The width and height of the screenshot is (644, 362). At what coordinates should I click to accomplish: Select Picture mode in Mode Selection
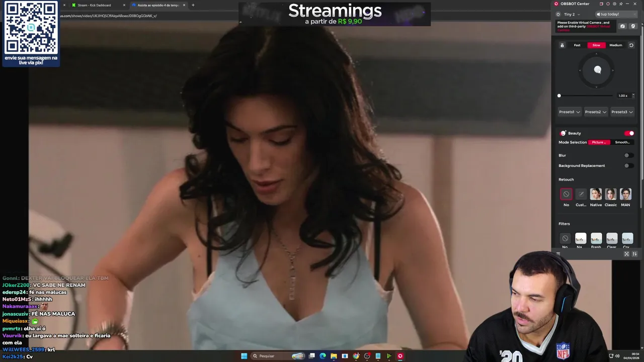pyautogui.click(x=599, y=142)
